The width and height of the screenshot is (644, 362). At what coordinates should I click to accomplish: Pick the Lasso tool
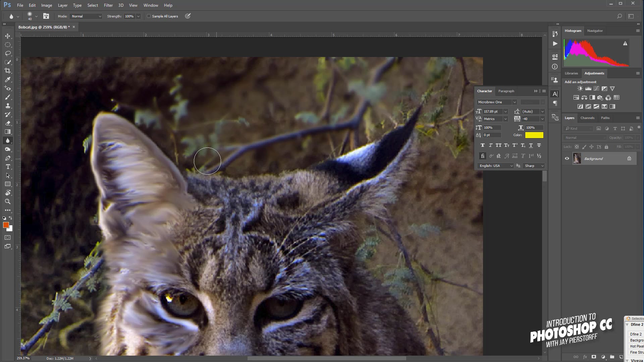(x=8, y=53)
